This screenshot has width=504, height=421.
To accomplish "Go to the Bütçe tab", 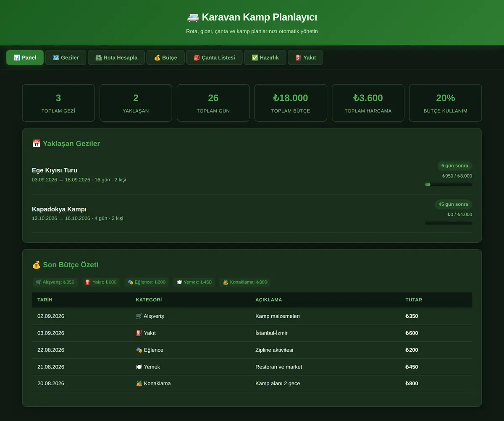I will click(x=165, y=58).
